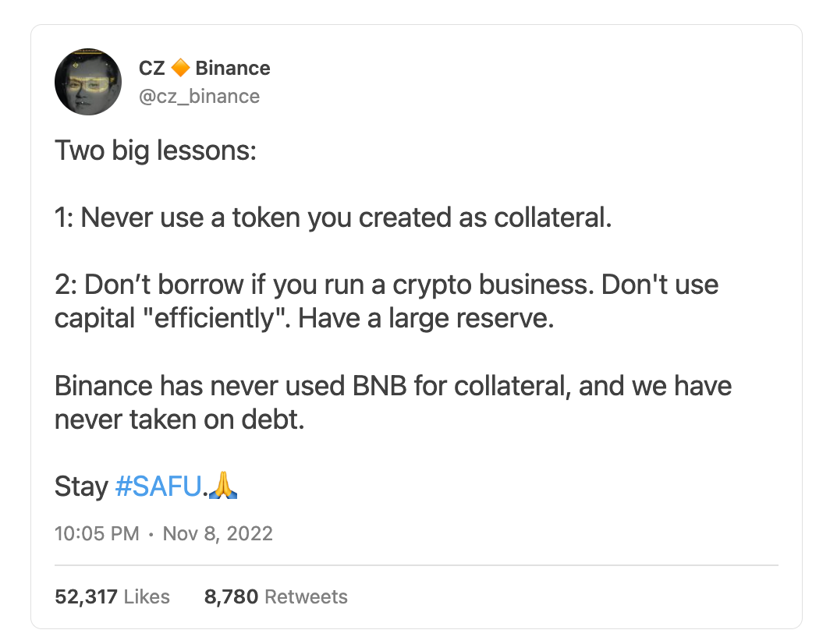Click the word Stay before the hashtag
830x644 pixels.
[x=81, y=487]
